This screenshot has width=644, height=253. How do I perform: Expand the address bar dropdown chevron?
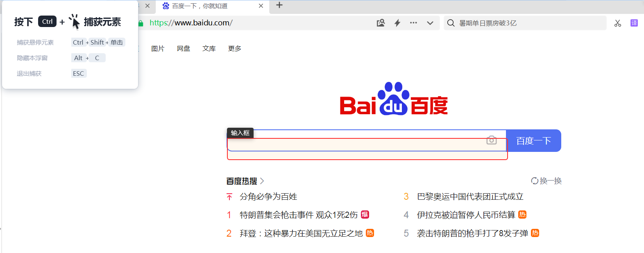point(430,23)
